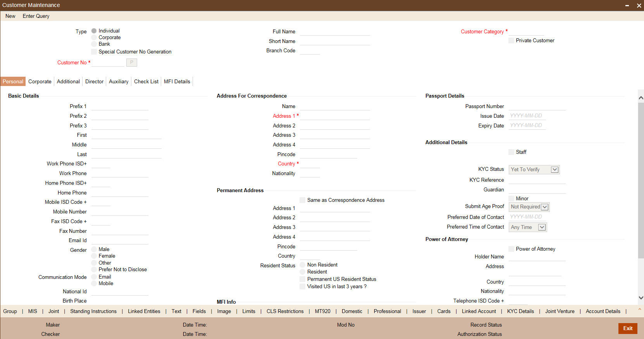The height and width of the screenshot is (339, 644).
Task: Set communication mode to Email
Action: (94, 277)
